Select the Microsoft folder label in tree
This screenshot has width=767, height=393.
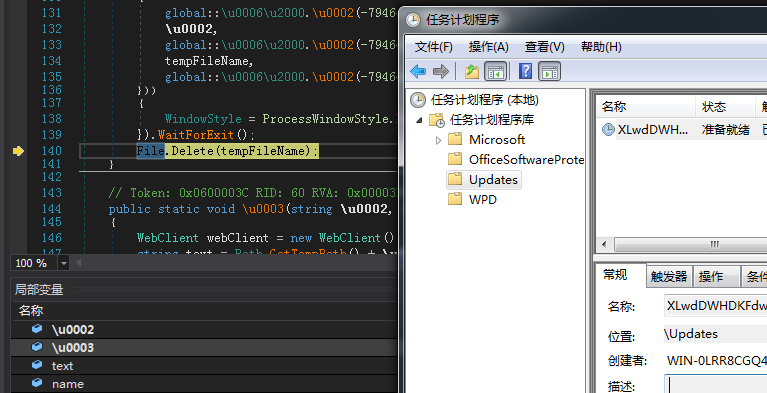click(497, 139)
